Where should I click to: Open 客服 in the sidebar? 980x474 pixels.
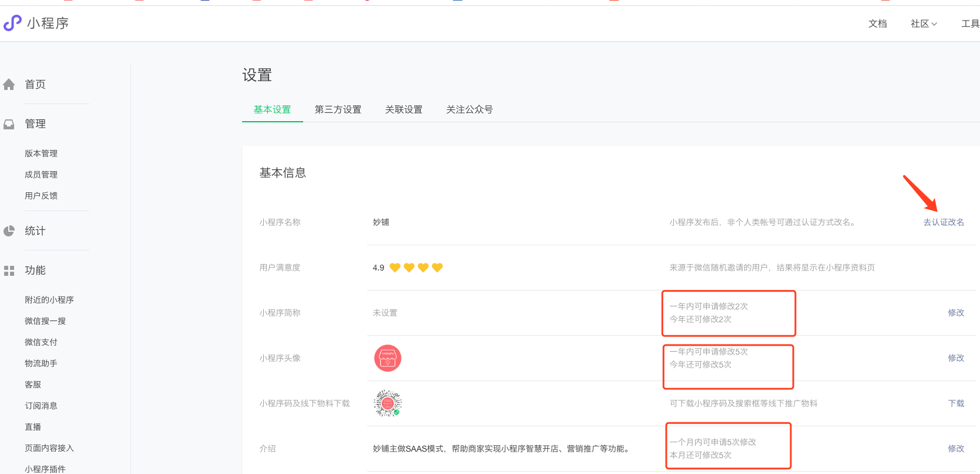(33, 385)
